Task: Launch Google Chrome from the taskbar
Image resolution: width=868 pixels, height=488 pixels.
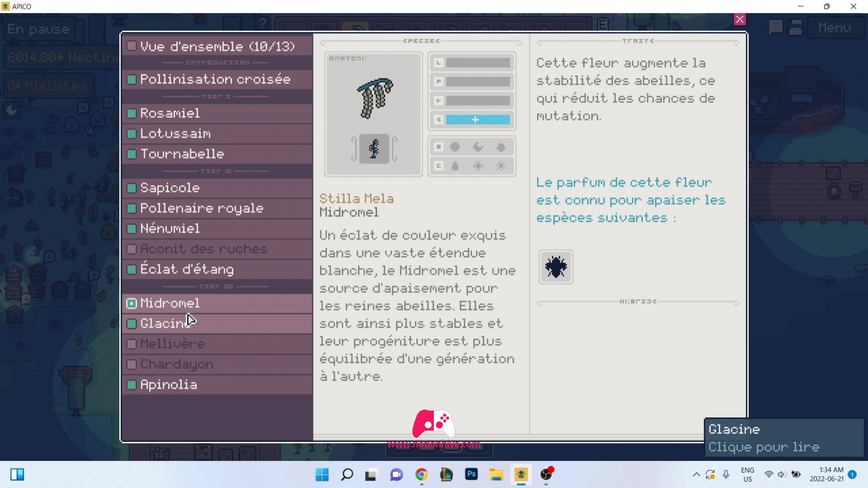Action: coord(422,475)
